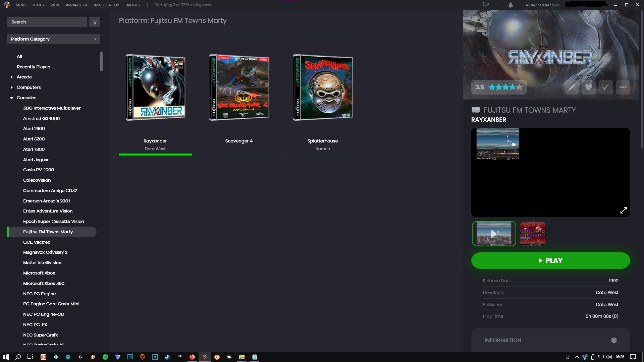Image resolution: width=644 pixels, height=362 pixels.
Task: Select the Scavenger 4 box art
Action: pyautogui.click(x=239, y=87)
